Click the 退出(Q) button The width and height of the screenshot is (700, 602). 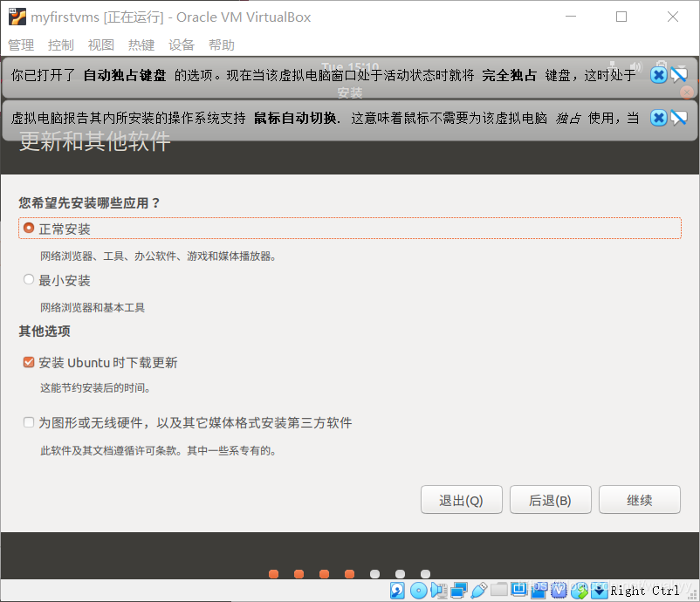point(462,500)
